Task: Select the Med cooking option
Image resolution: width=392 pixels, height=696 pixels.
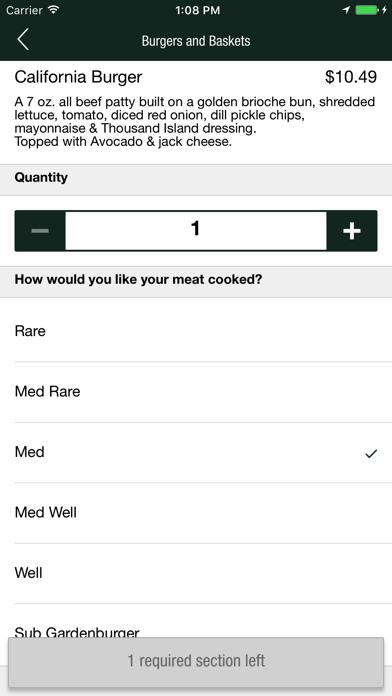Action: [x=196, y=452]
